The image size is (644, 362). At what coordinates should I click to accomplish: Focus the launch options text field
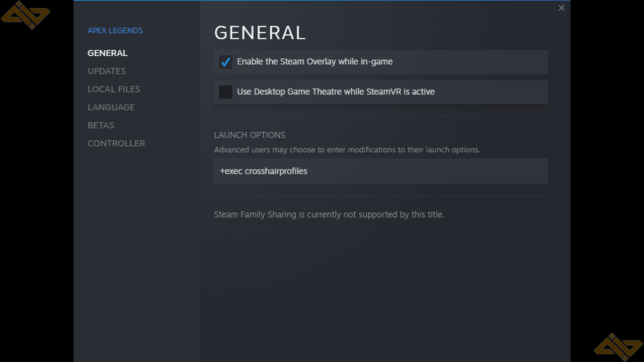click(381, 171)
